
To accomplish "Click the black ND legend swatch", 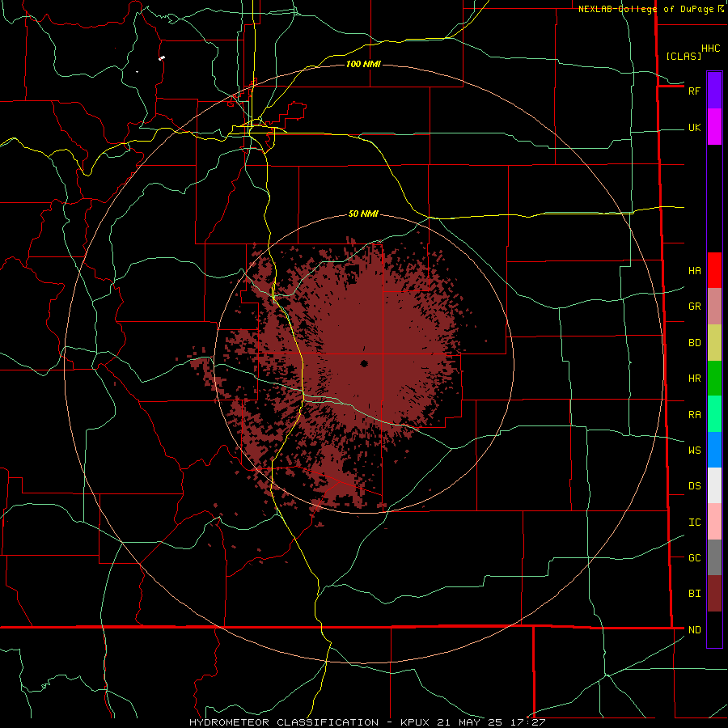I will [714, 629].
